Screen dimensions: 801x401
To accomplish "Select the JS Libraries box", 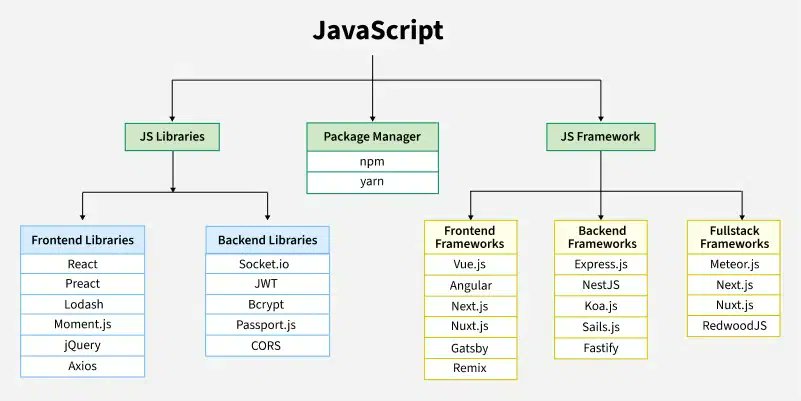I will coord(172,137).
